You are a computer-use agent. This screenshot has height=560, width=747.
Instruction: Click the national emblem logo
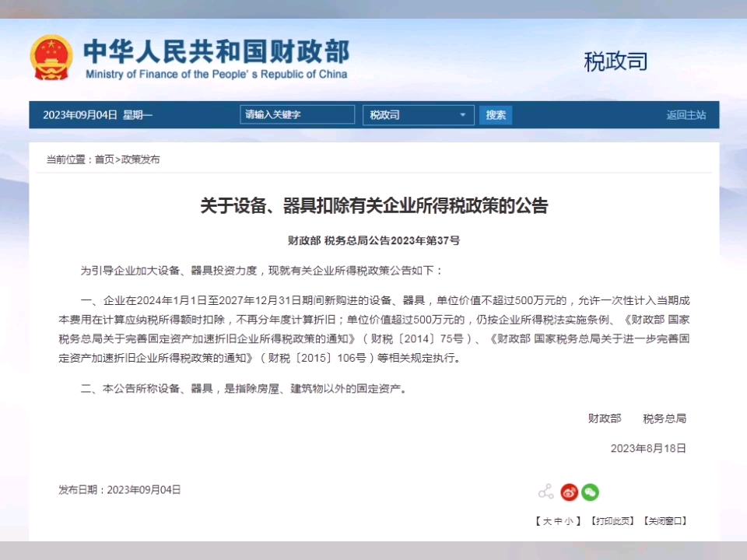(53, 56)
